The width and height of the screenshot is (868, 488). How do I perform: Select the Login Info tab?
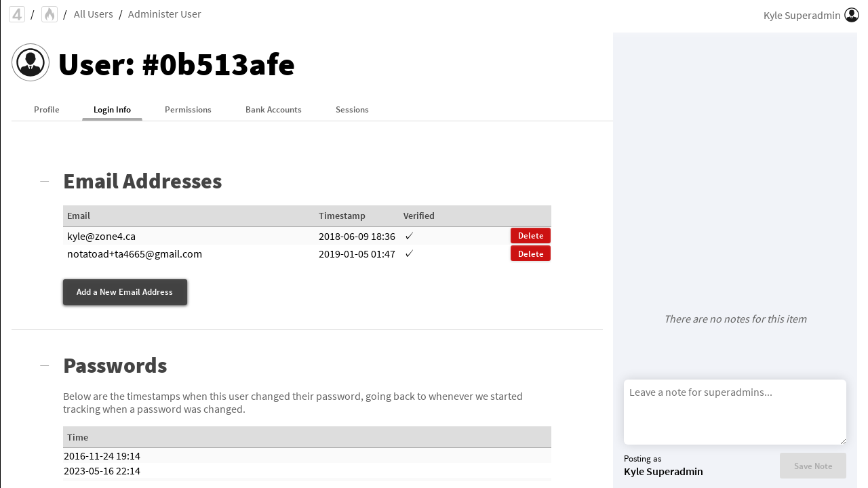click(112, 110)
